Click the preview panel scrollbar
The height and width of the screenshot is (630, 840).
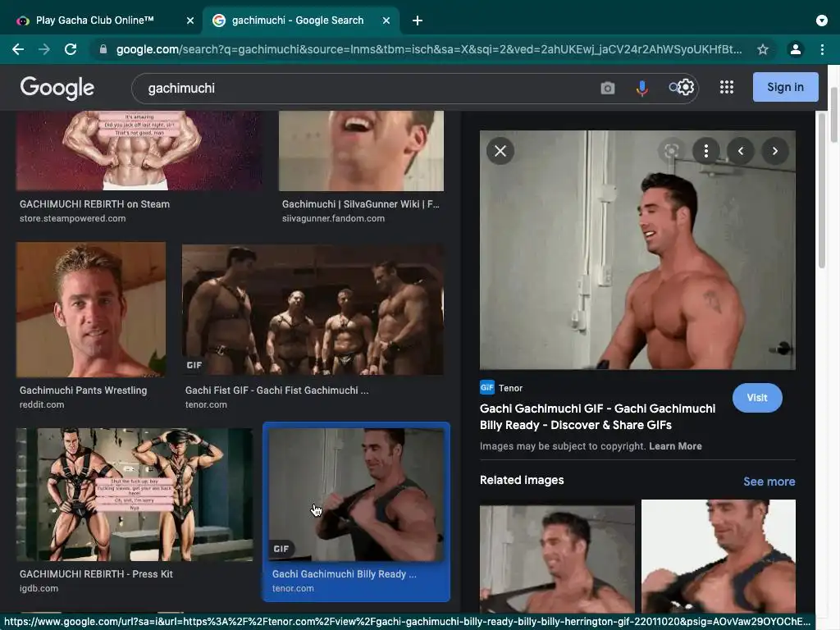(822, 190)
